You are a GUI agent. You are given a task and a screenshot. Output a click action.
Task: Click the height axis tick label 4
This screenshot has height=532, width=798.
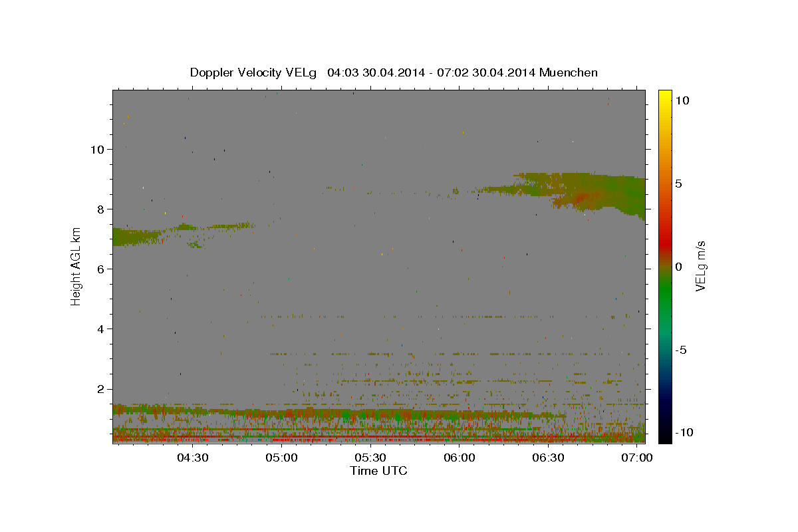(x=100, y=329)
